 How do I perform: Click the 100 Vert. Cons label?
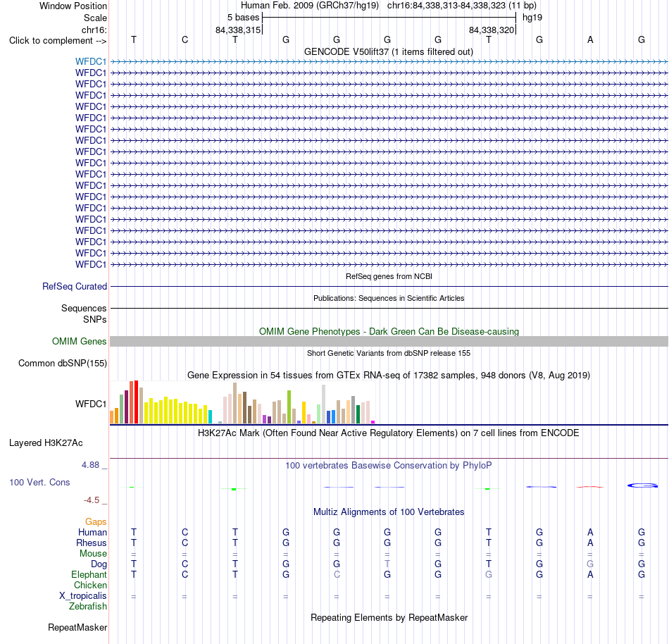point(39,482)
